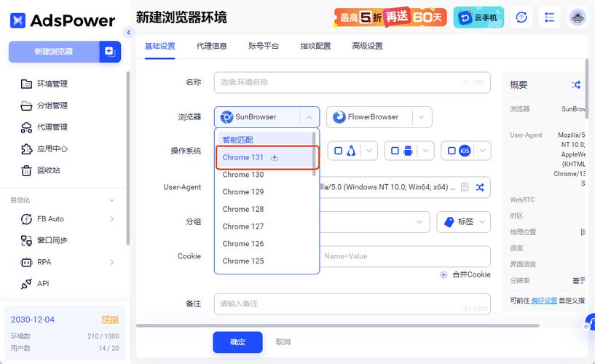Focus the 备注 remark input field
This screenshot has width=595, height=364.
352,304
